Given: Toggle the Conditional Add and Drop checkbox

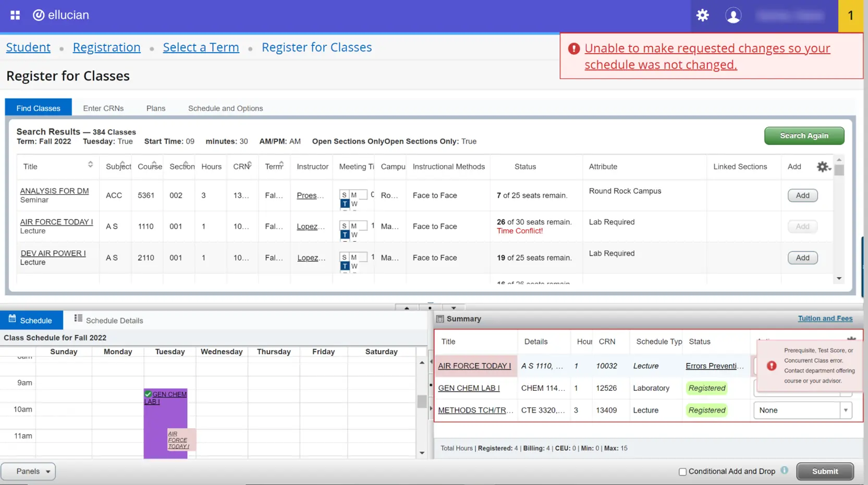Looking at the screenshot, I should pos(682,472).
